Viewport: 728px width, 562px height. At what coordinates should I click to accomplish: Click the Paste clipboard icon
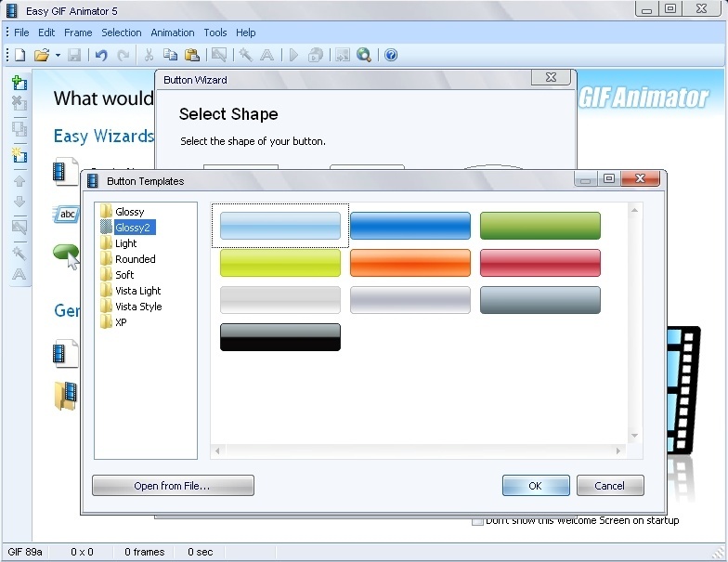(x=192, y=55)
